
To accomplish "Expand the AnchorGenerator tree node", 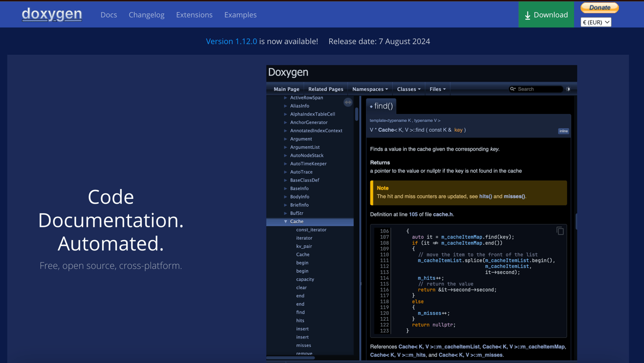I will (x=285, y=122).
